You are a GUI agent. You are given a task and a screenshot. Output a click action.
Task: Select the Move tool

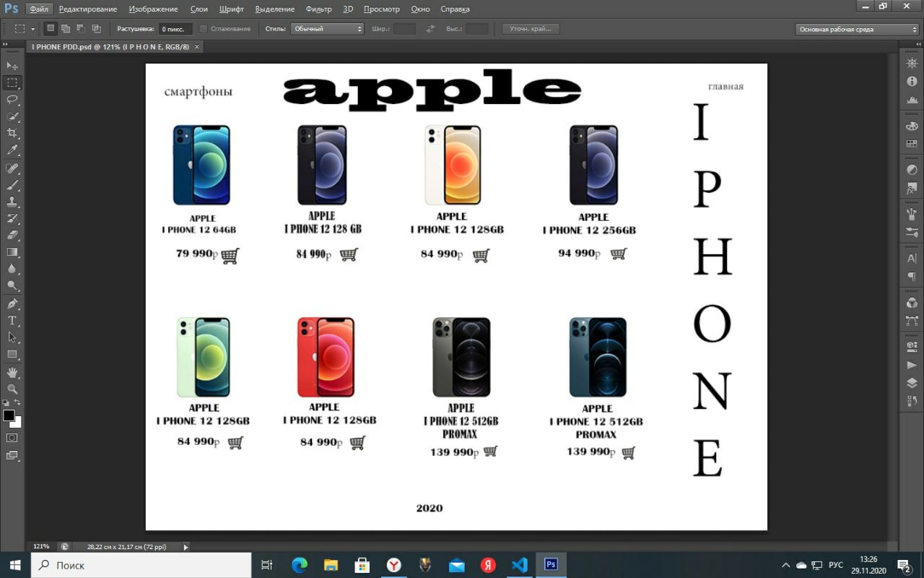pos(12,66)
